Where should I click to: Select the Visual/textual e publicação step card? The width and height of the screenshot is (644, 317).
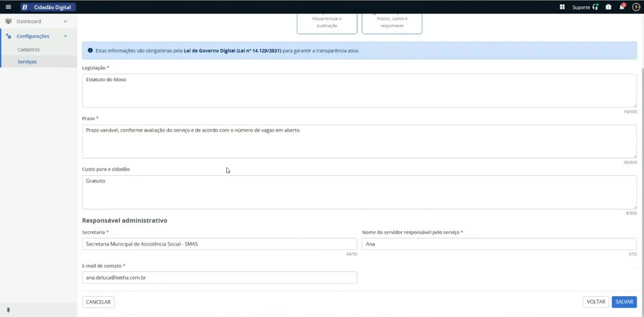click(327, 24)
